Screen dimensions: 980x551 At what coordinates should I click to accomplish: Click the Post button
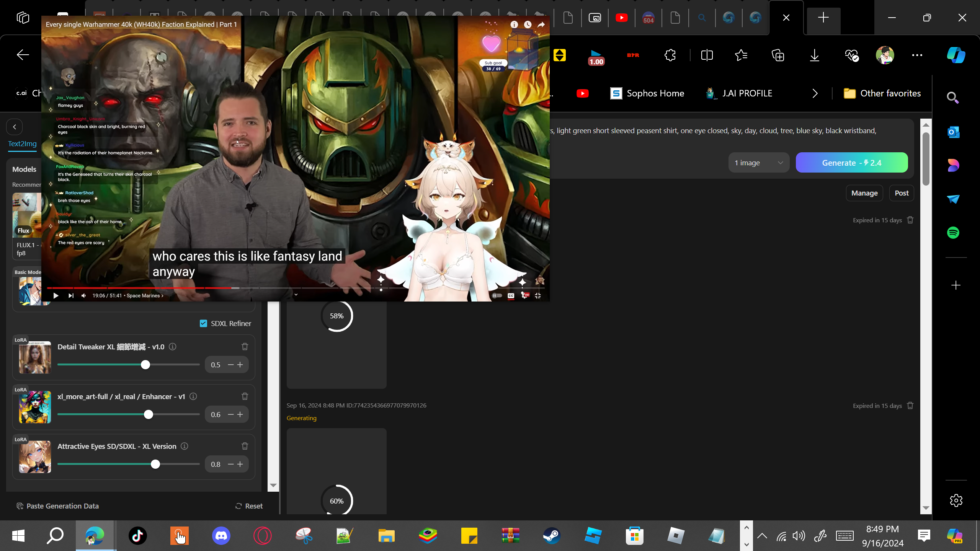coord(902,193)
